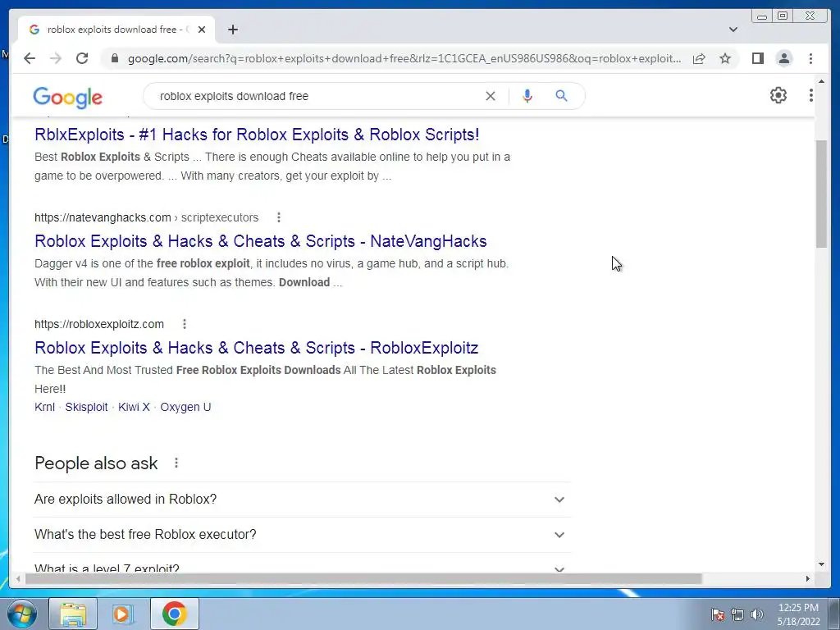Share this page from address bar
Viewport: 840px width, 630px height.
pyautogui.click(x=699, y=58)
